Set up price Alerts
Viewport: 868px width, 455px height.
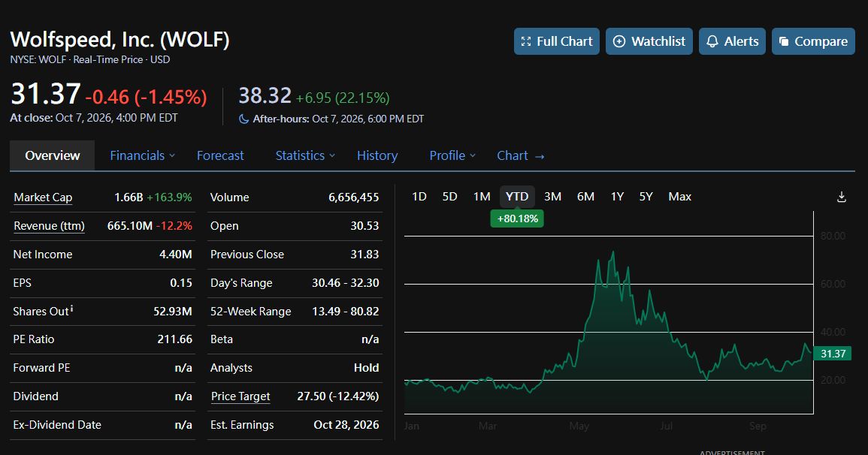(x=732, y=41)
